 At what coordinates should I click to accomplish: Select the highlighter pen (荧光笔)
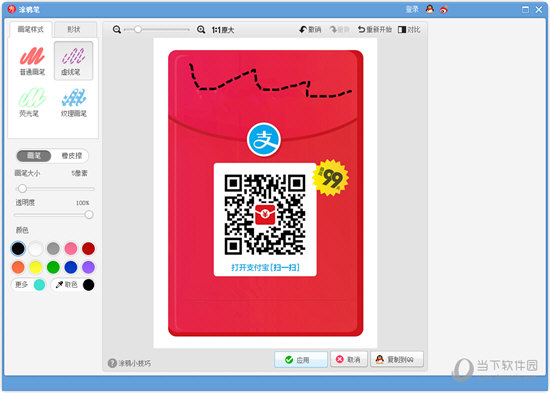[32, 102]
